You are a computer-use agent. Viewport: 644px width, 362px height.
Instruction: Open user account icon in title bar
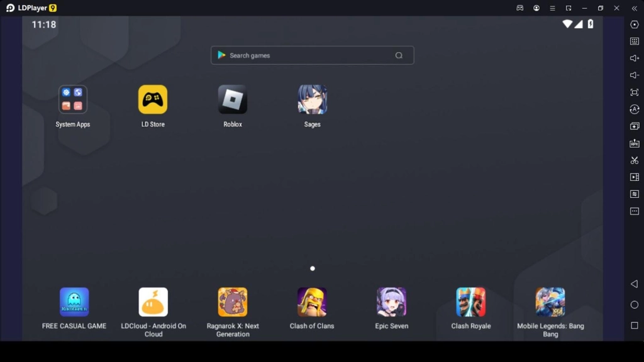coord(536,8)
